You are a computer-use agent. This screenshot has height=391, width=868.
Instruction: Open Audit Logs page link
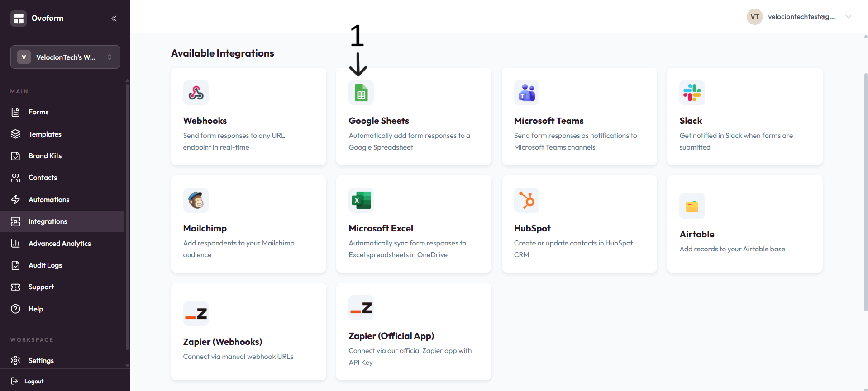pyautogui.click(x=45, y=265)
